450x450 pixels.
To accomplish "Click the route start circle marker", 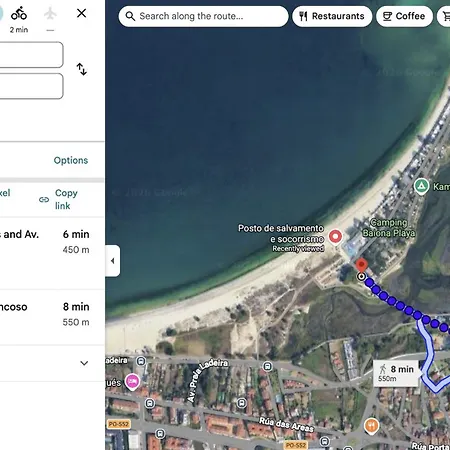I will pos(361,276).
